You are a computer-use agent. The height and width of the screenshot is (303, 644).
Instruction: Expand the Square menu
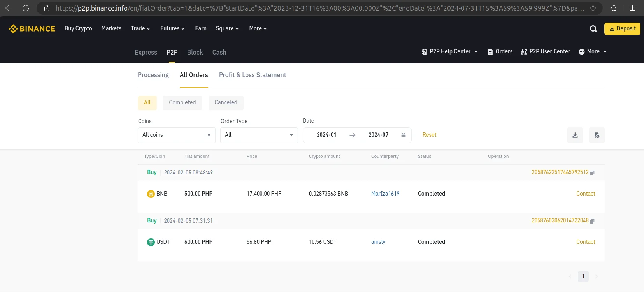[227, 28]
